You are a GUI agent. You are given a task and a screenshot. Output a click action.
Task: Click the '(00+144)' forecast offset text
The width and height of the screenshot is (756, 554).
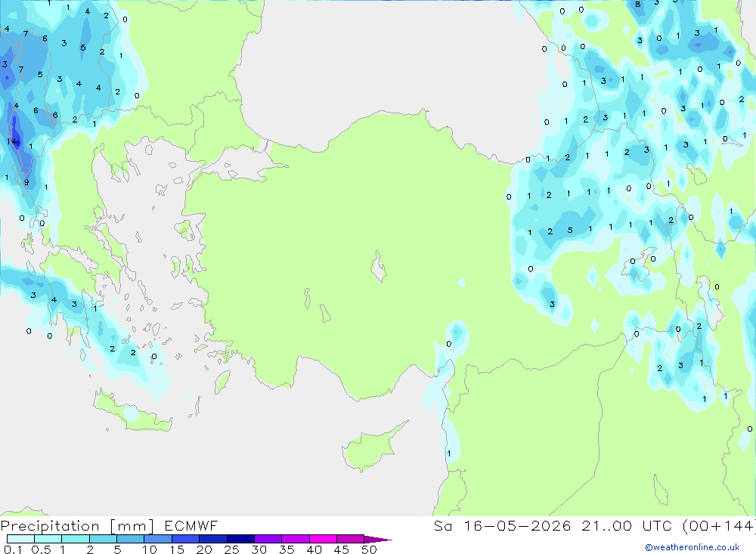click(719, 525)
